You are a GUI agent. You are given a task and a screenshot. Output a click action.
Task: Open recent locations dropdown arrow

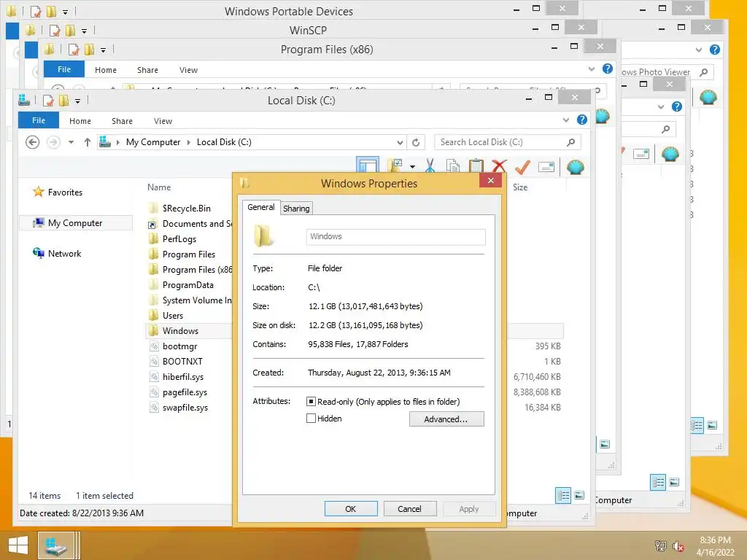pos(71,142)
